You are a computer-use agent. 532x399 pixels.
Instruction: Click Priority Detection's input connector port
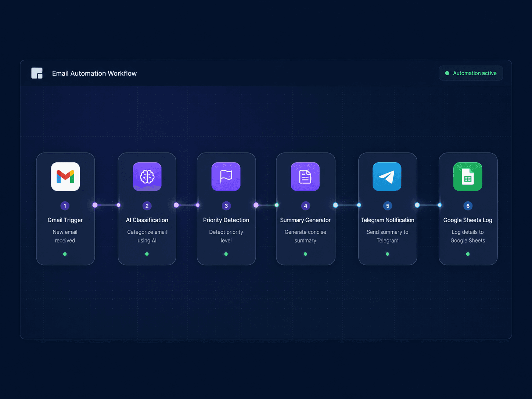point(198,205)
